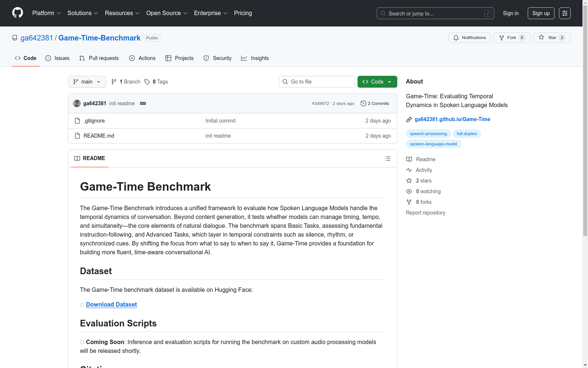
Task: Click the star icon next to 2 stars
Action: [409, 181]
